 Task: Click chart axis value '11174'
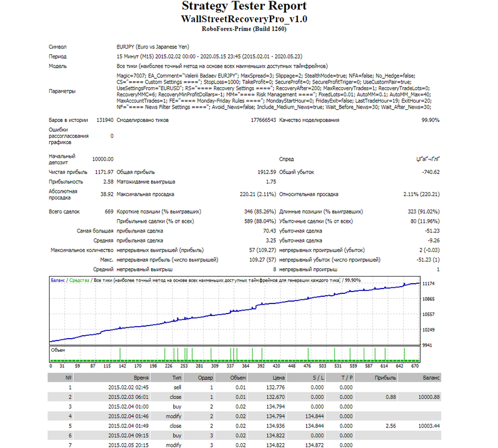coord(428,283)
